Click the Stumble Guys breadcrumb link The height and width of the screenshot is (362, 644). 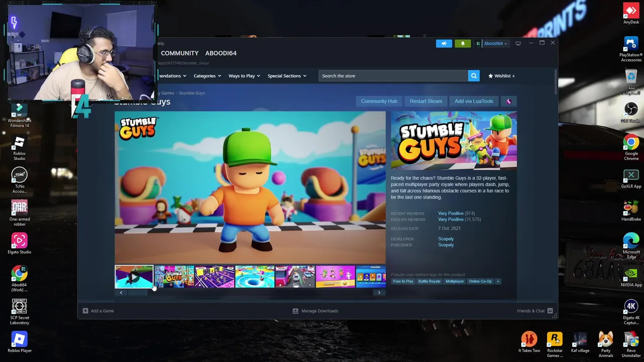[x=192, y=93]
